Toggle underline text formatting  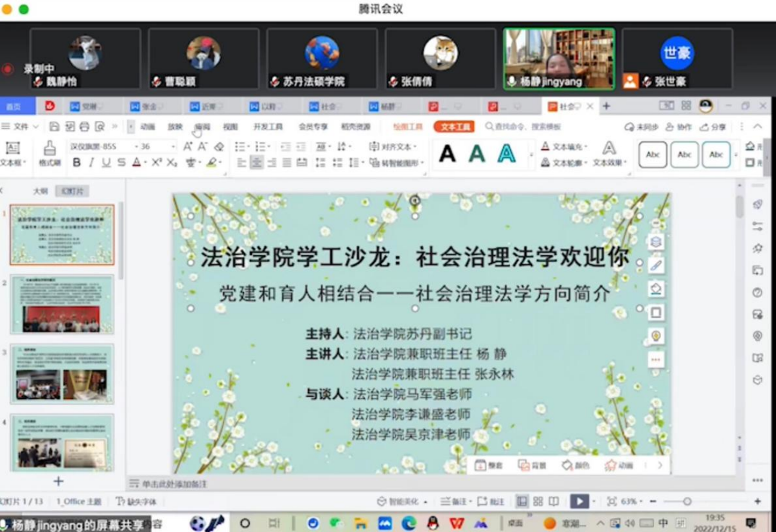click(106, 163)
